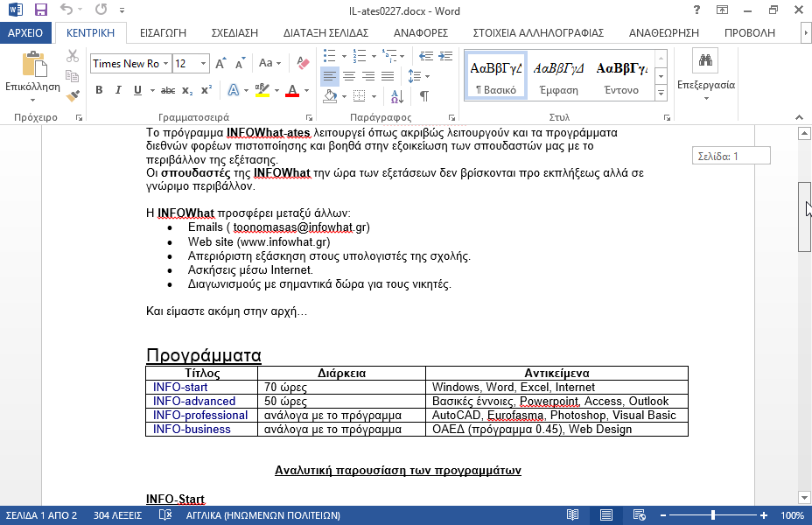Redo the action using the repeat arrow icon
This screenshot has width=812, height=525.
pyautogui.click(x=101, y=10)
